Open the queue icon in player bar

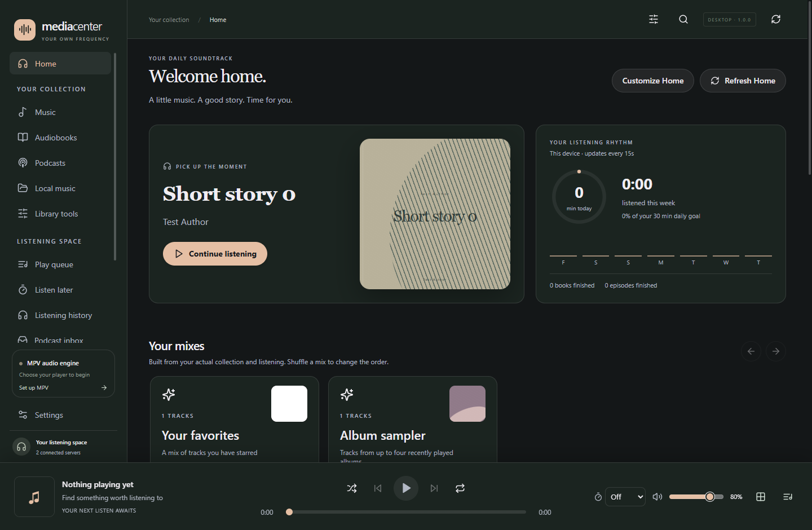click(788, 497)
